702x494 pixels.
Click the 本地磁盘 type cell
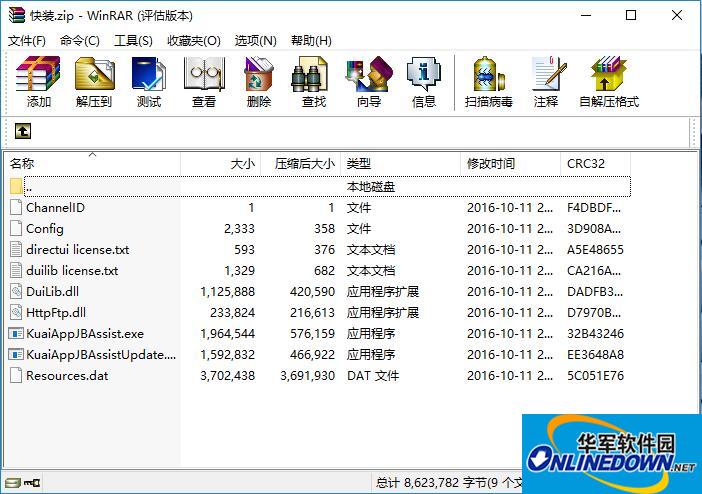point(371,187)
